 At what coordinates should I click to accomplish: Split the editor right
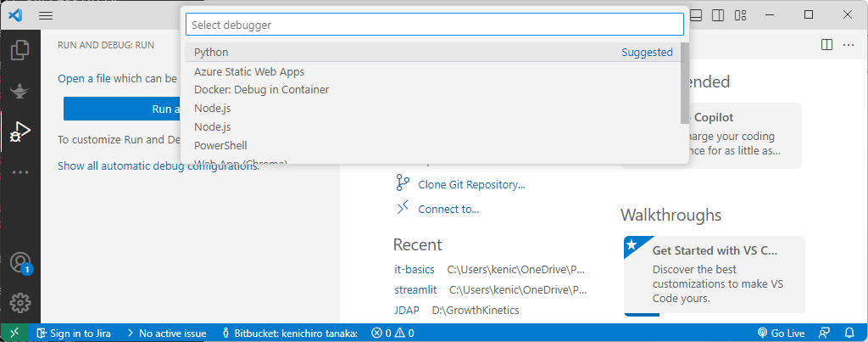click(826, 45)
